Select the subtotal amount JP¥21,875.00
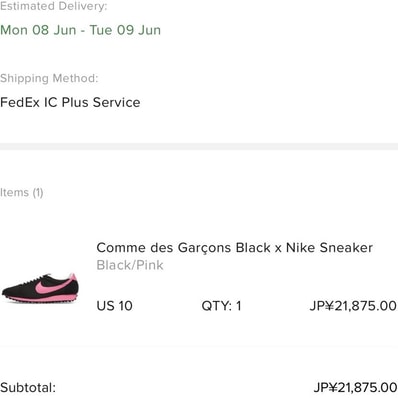The width and height of the screenshot is (398, 398). coord(355,388)
